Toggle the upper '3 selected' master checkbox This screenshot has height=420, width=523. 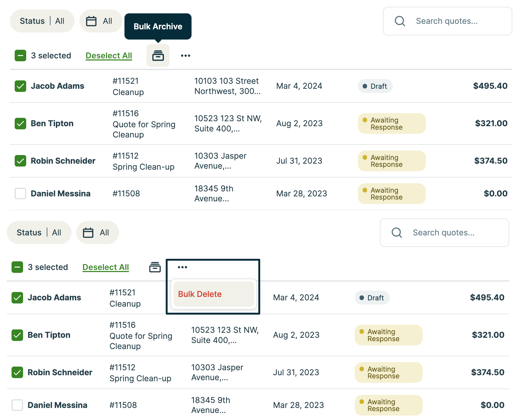point(20,56)
